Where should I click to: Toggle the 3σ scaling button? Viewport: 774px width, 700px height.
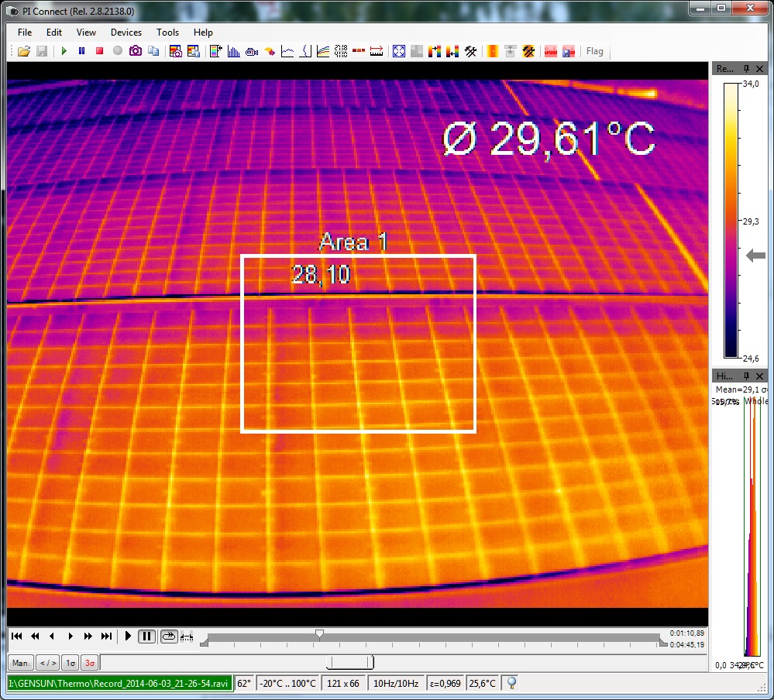point(90,663)
